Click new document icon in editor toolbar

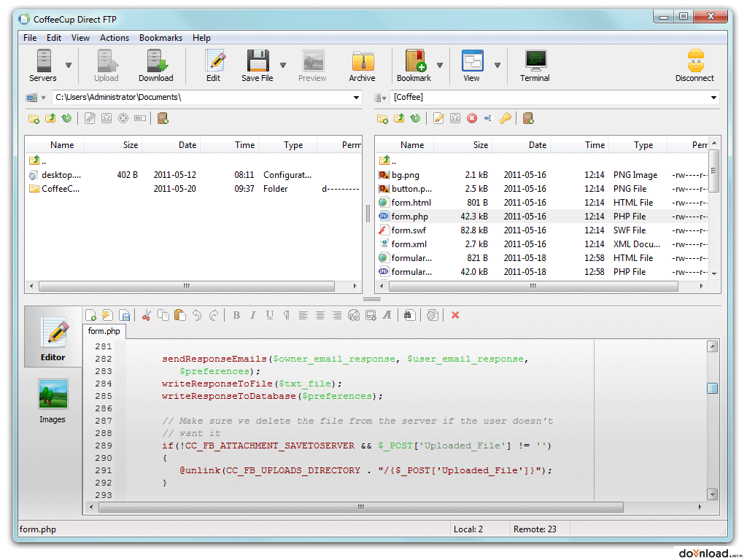(90, 315)
